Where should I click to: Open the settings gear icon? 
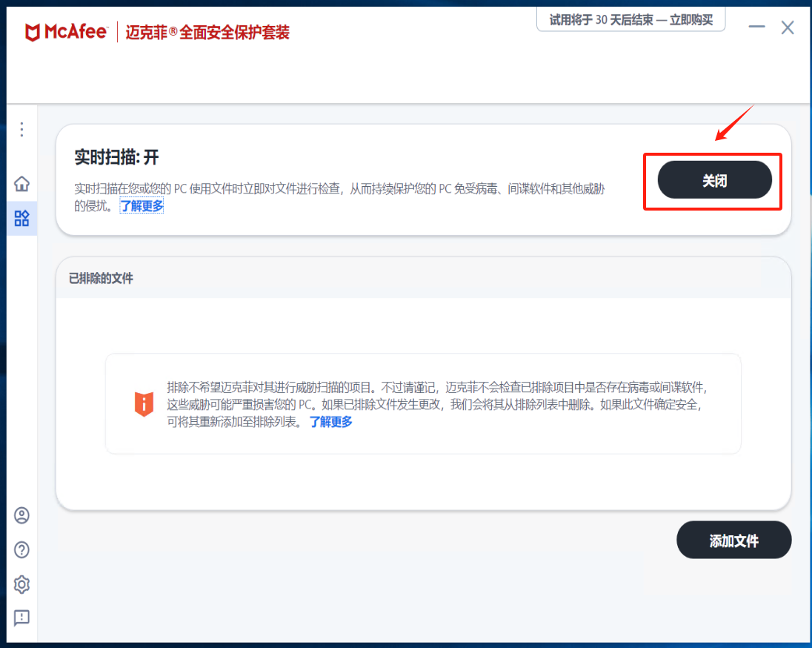pyautogui.click(x=21, y=584)
